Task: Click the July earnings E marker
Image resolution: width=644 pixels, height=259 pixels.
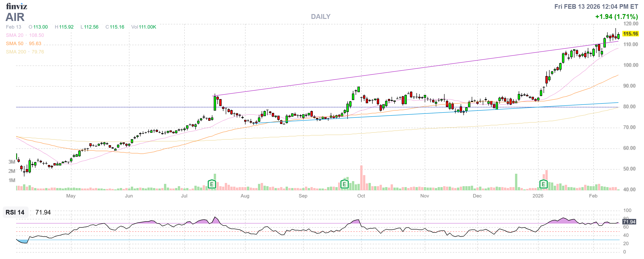Action: [x=211, y=185]
